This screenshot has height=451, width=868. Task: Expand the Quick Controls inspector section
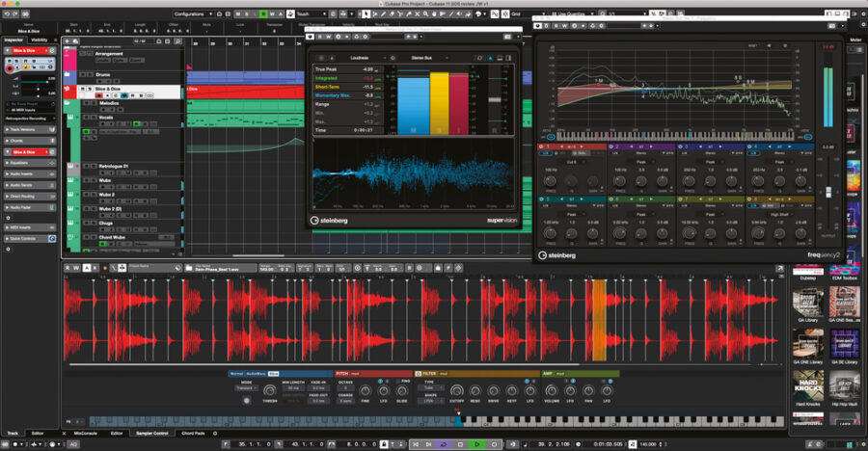point(30,238)
